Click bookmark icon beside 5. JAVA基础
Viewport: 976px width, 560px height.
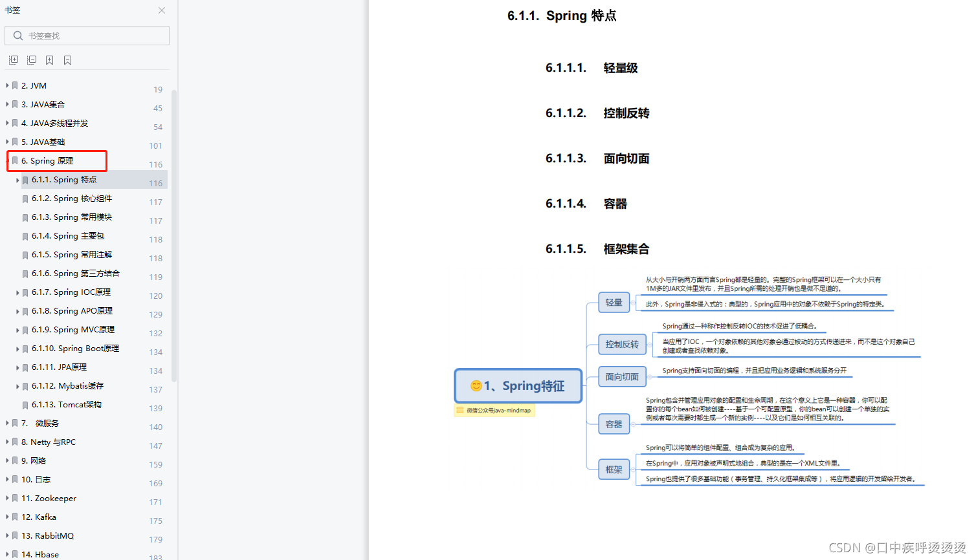point(15,142)
